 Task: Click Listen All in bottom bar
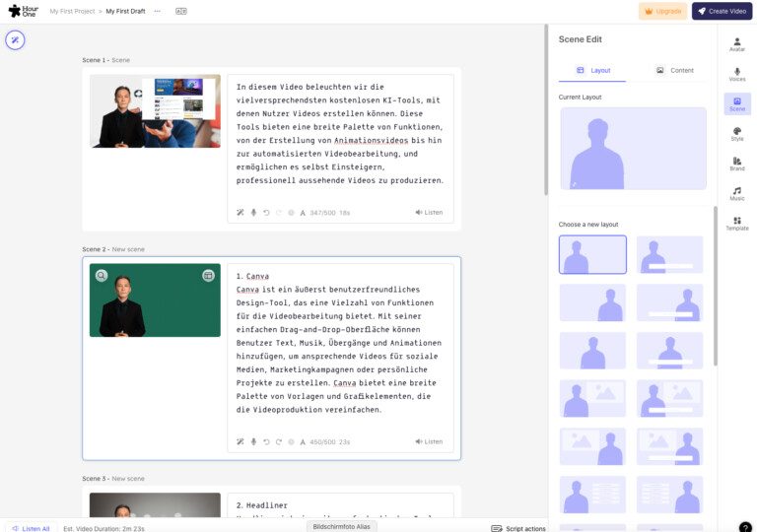[x=32, y=529]
